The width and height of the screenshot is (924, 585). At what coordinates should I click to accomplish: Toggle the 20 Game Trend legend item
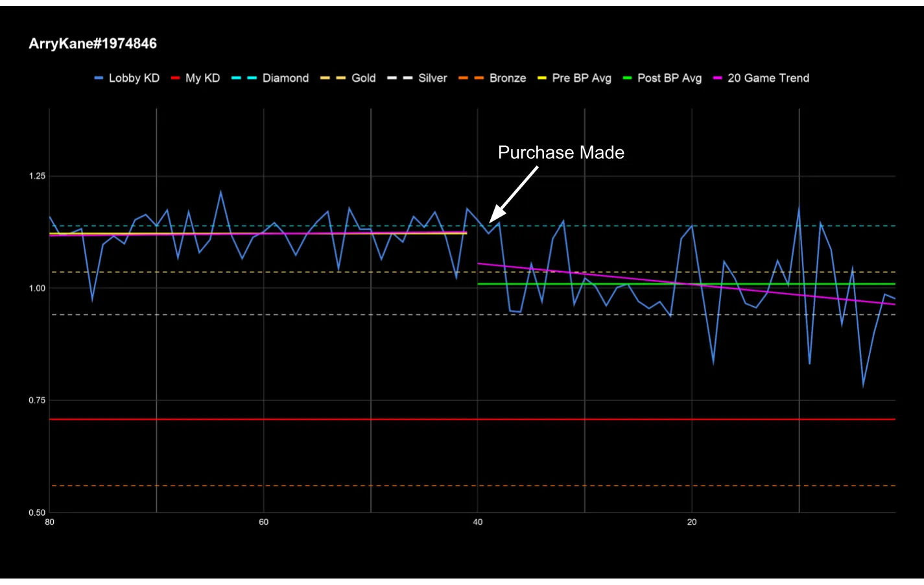[761, 78]
